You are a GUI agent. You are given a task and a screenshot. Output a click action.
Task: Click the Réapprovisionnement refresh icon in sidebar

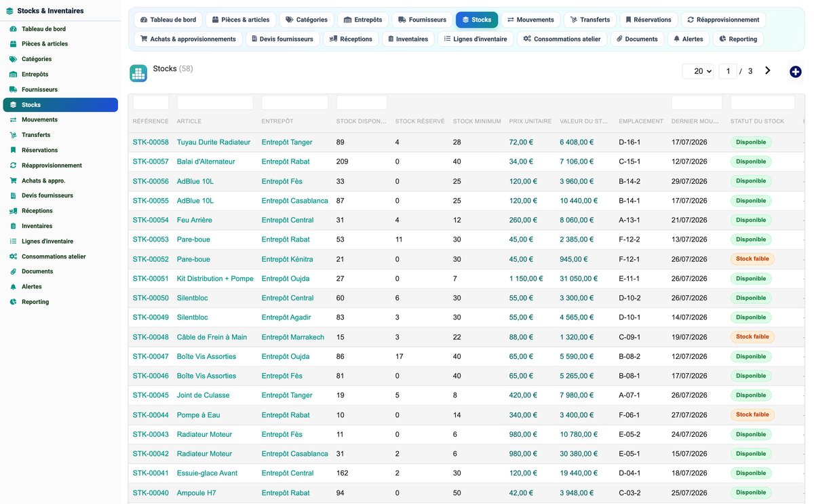pyautogui.click(x=13, y=166)
